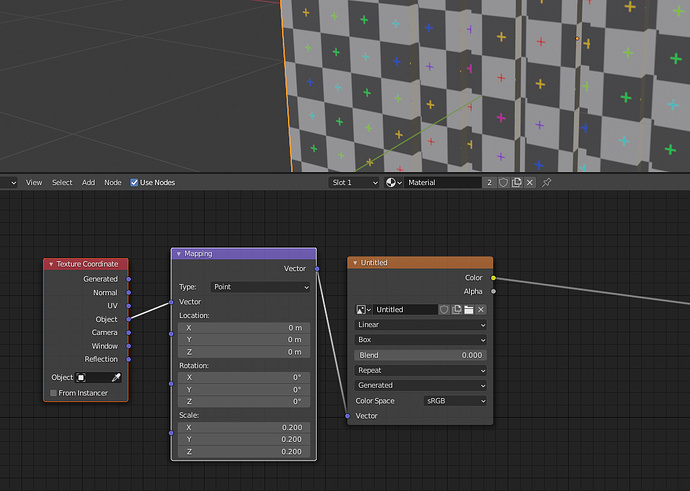Open the image file via the folder icon

coord(469,310)
